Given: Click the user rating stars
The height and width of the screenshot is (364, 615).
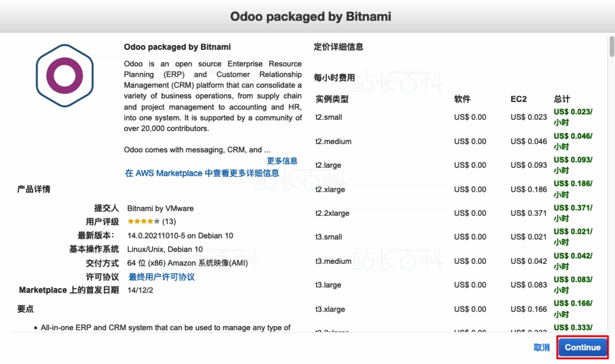Looking at the screenshot, I should pos(144,221).
